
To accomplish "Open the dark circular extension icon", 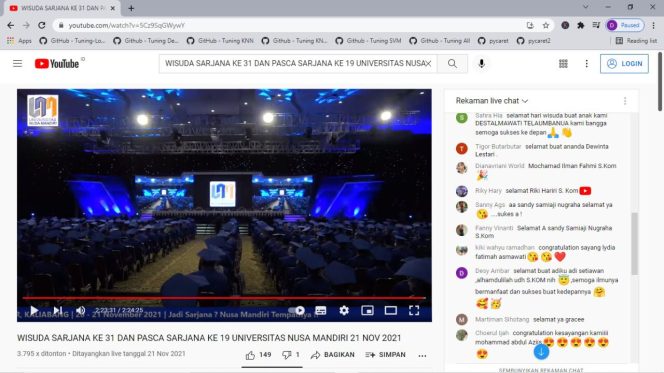I will coord(565,25).
